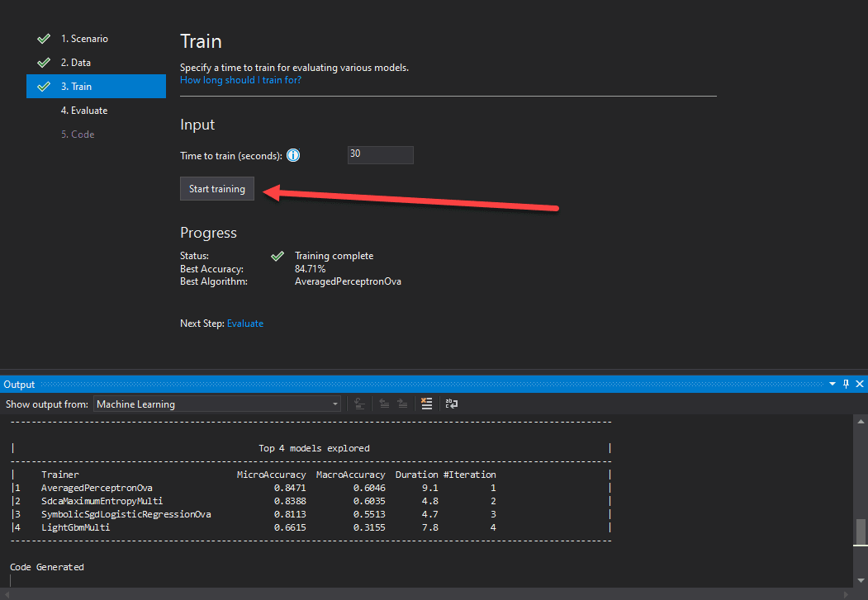The image size is (868, 600).
Task: Click Go to Previous Message icon
Action: [384, 404]
